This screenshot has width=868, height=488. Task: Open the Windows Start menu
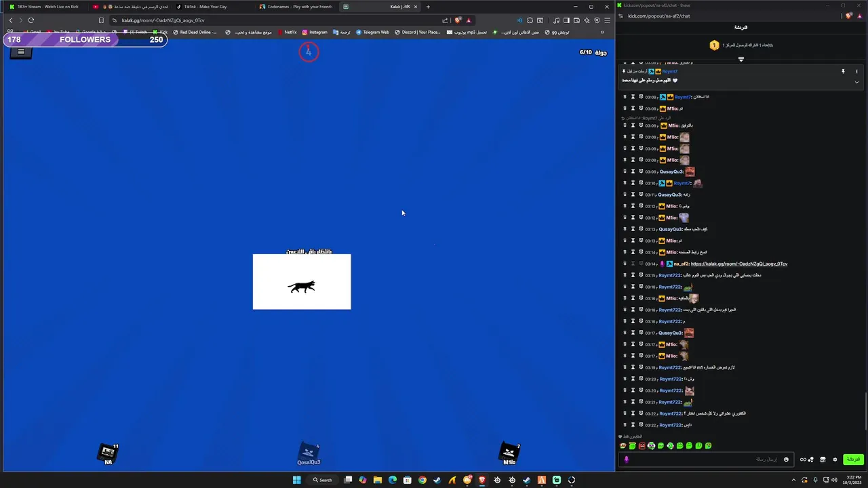[x=296, y=480]
